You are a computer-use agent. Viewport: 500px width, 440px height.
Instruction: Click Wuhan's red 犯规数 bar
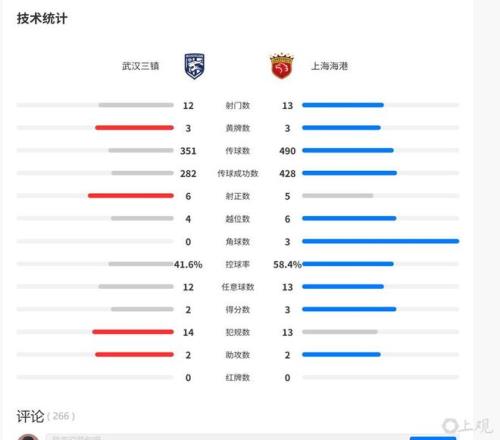[133, 332]
